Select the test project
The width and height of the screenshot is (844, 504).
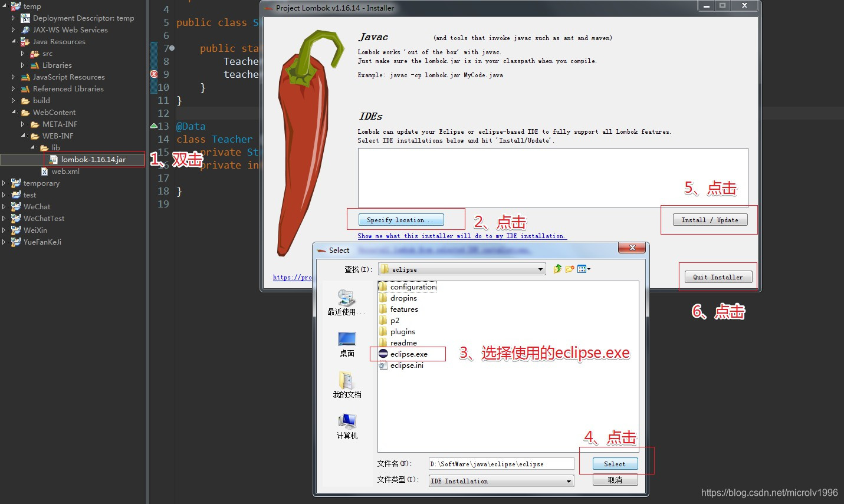coord(24,195)
